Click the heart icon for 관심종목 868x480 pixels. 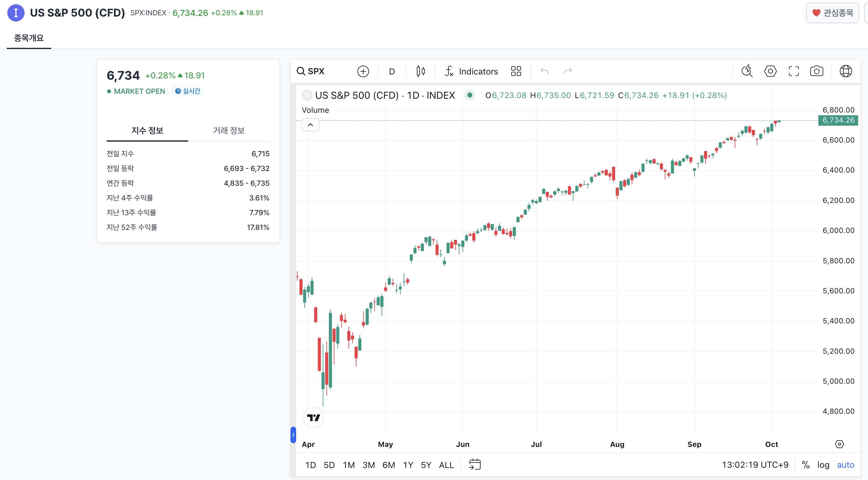tap(816, 13)
